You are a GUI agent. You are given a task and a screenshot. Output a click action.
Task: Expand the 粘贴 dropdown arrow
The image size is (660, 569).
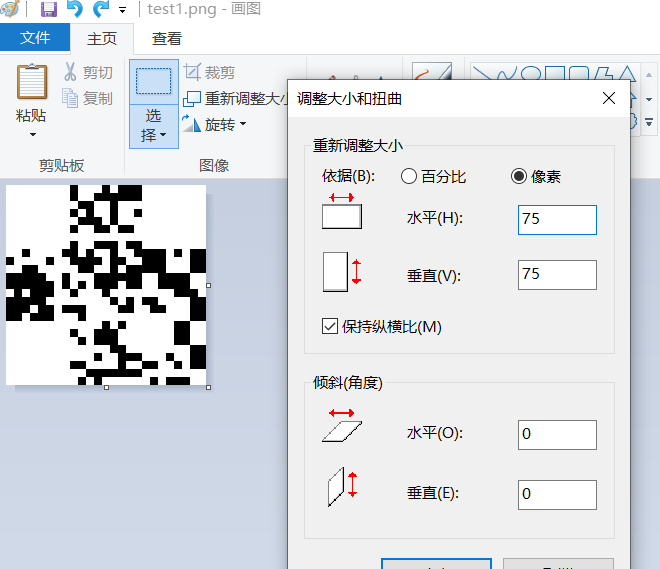pos(32,135)
